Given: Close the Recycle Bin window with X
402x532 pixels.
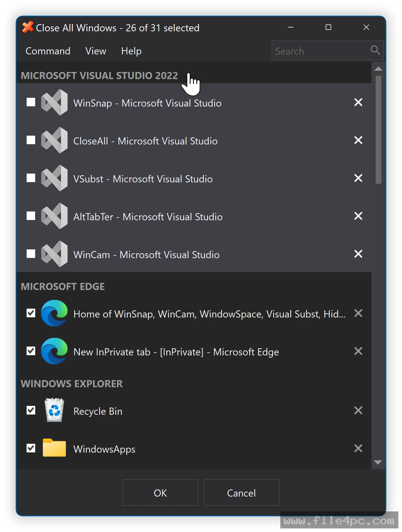Looking at the screenshot, I should coord(358,410).
